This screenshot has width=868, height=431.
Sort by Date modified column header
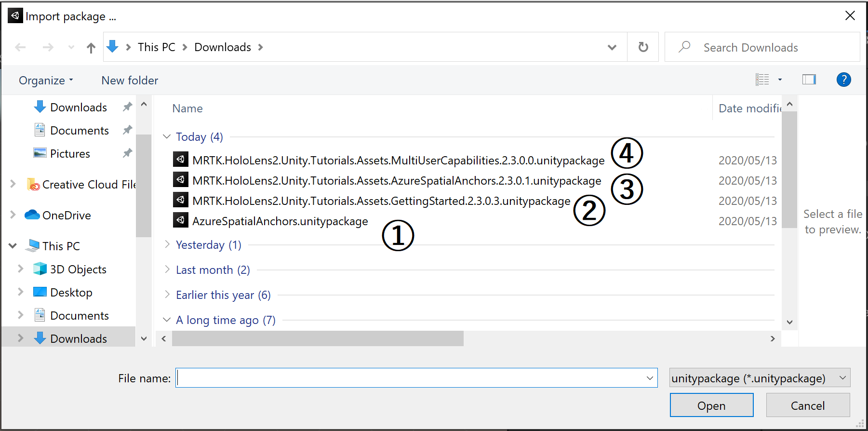pos(749,108)
